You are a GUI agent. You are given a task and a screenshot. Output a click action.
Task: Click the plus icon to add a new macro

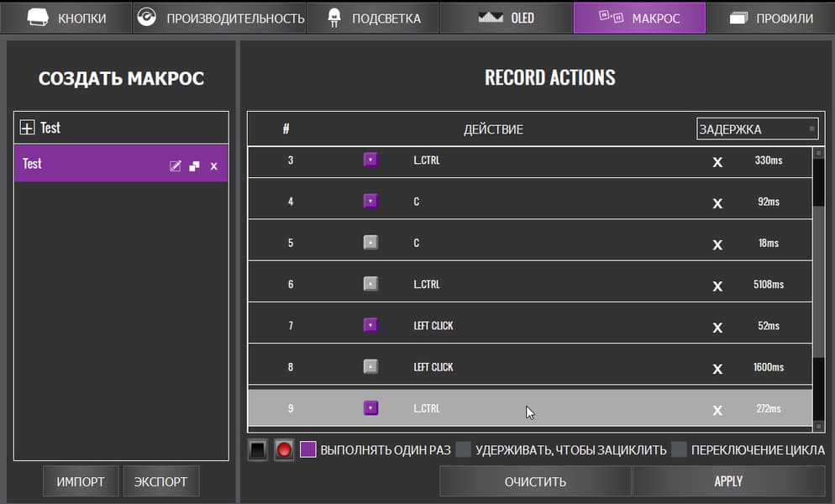click(27, 128)
